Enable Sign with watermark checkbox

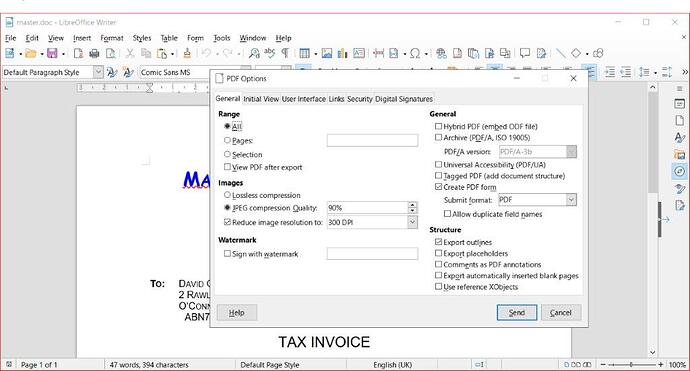click(x=227, y=253)
